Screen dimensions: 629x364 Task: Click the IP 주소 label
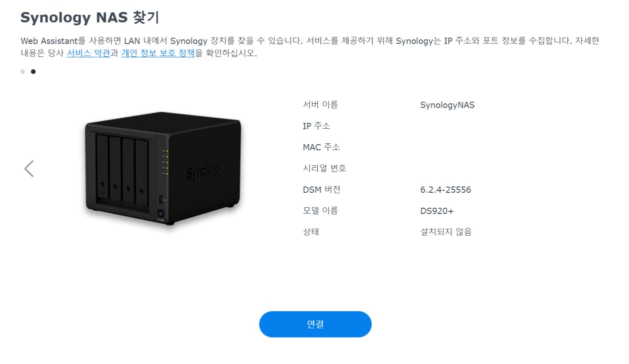click(x=316, y=126)
